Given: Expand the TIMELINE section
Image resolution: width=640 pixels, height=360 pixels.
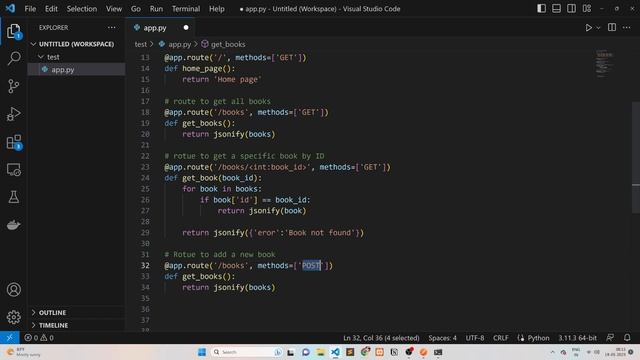Looking at the screenshot, I should click(x=76, y=325).
